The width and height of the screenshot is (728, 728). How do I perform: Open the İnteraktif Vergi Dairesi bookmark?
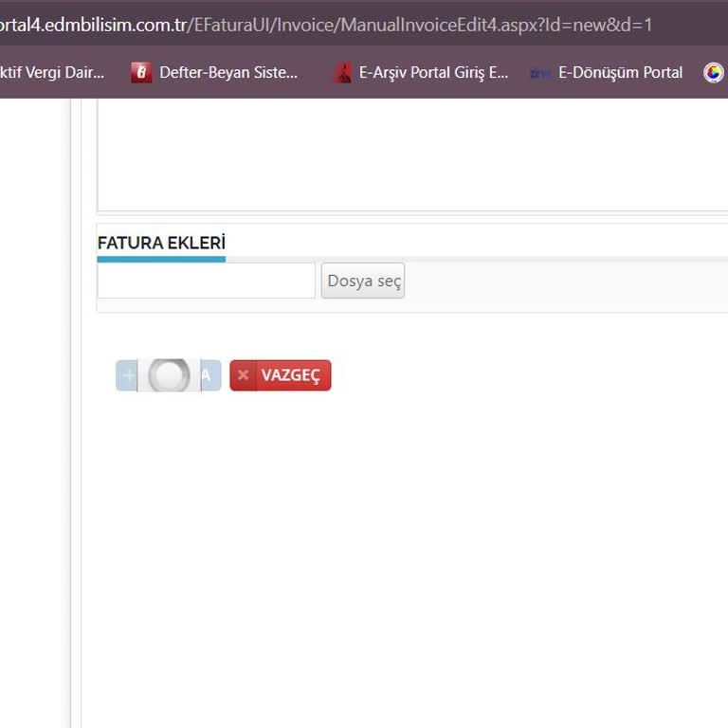point(52,72)
